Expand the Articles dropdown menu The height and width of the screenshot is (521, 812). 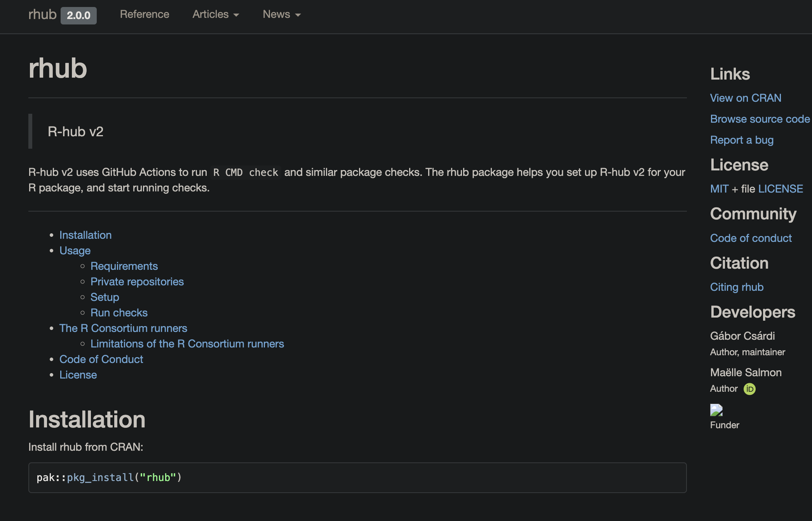(216, 14)
